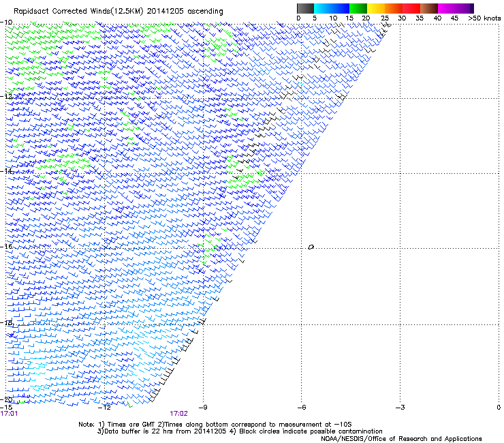
Task: Click the black contamination circle marker near -6
Action: (311, 247)
